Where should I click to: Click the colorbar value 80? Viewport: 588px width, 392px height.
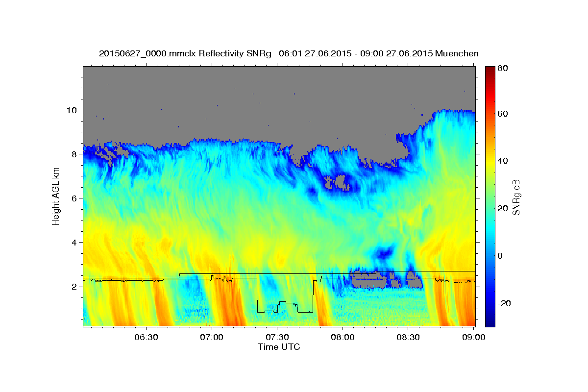pyautogui.click(x=503, y=69)
